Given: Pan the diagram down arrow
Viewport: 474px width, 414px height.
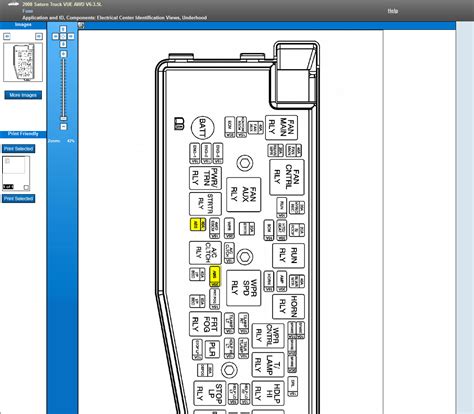Looking at the screenshot, I should click(63, 44).
